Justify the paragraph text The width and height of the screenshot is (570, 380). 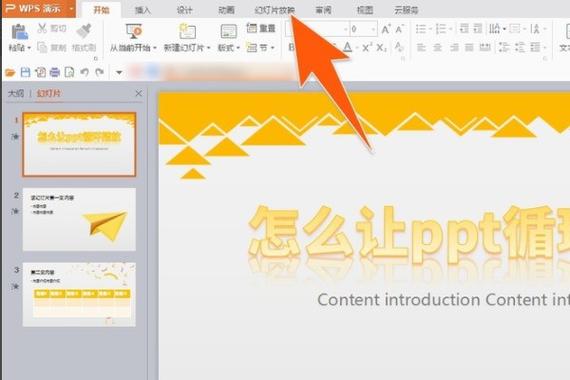[x=469, y=47]
